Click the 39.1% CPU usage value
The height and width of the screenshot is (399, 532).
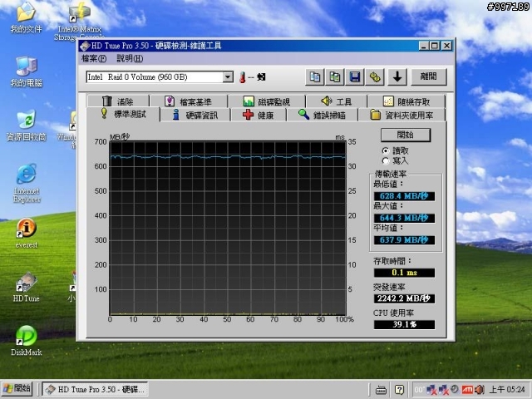click(404, 324)
